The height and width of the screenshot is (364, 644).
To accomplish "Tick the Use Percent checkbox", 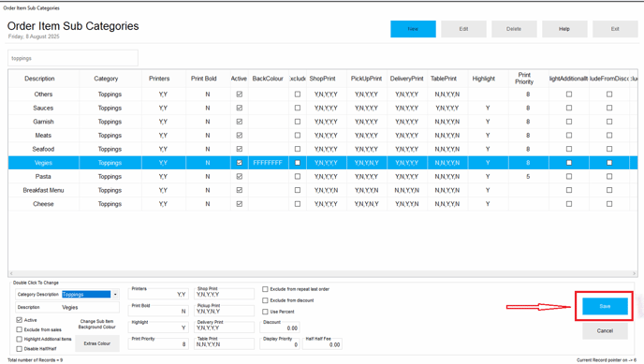I will 265,312.
